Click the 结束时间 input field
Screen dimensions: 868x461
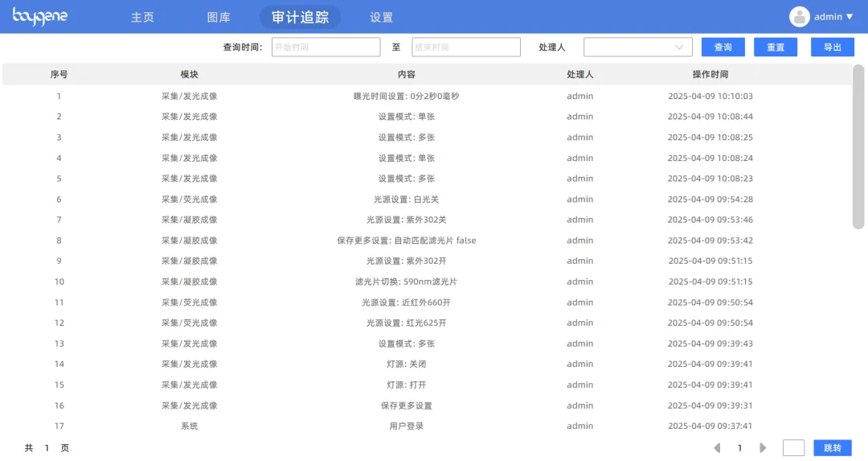pos(465,47)
